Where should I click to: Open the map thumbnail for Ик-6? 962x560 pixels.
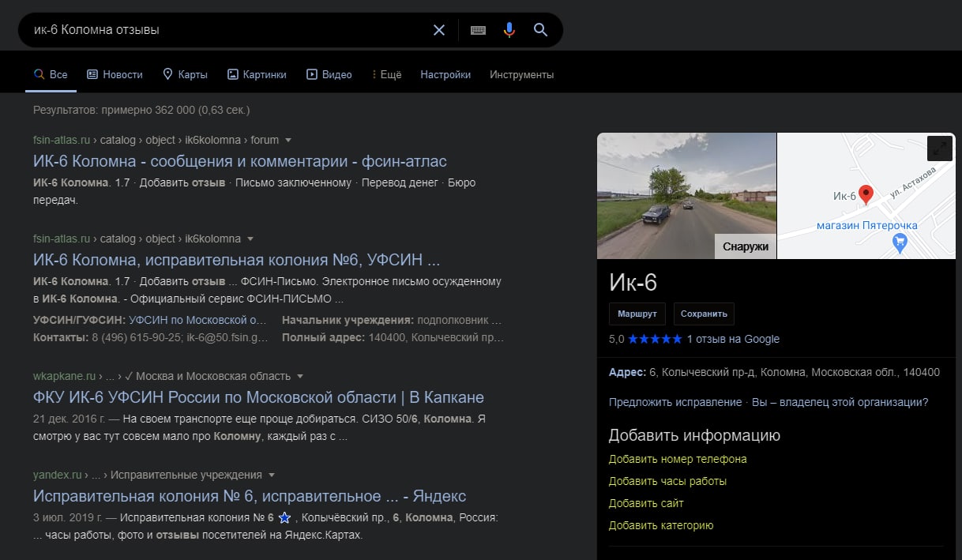(x=866, y=195)
